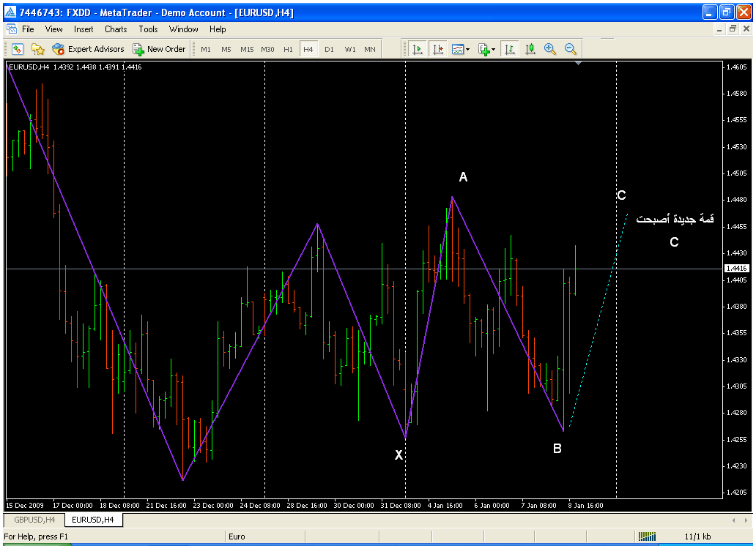The width and height of the screenshot is (756, 546).
Task: Open the Market Watch window icon
Action: 18,49
